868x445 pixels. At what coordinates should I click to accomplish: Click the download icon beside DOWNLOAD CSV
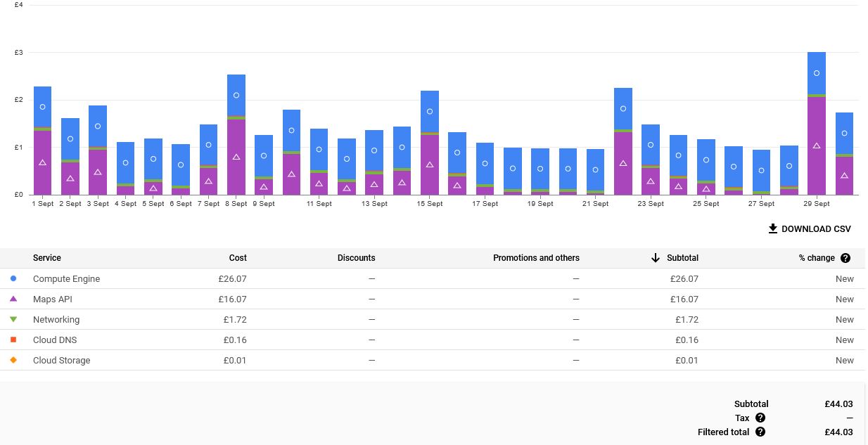[x=772, y=228]
